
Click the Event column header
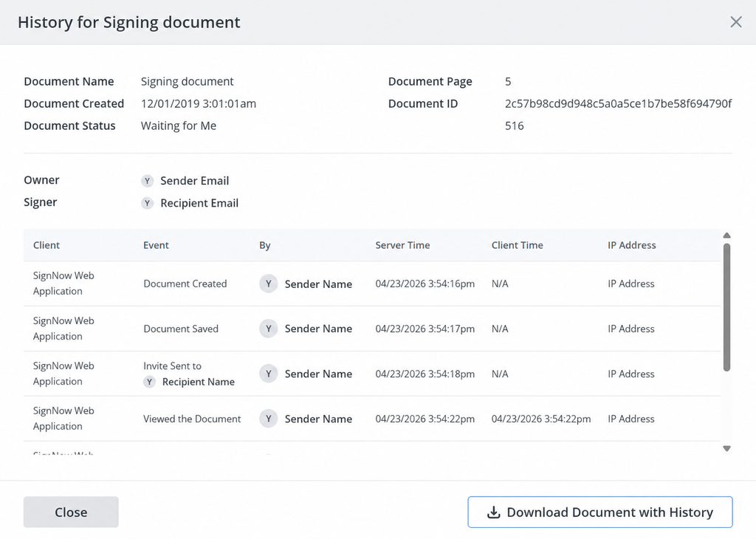(x=156, y=245)
